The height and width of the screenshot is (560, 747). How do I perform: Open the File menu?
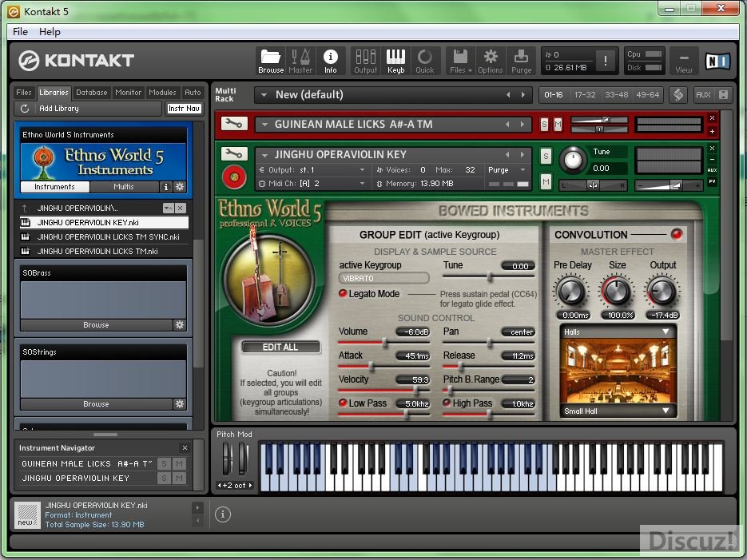(x=20, y=31)
